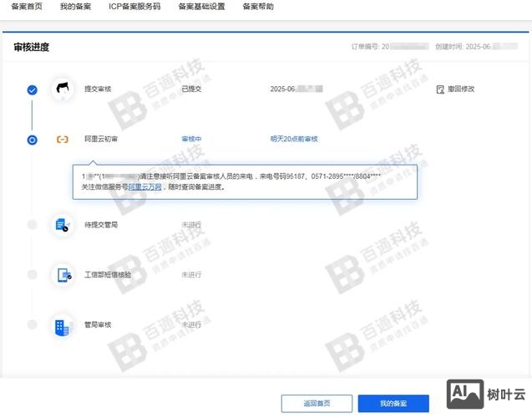This screenshot has height=418, width=532.
Task: Open the 阿里云万网 link
Action: (144, 186)
